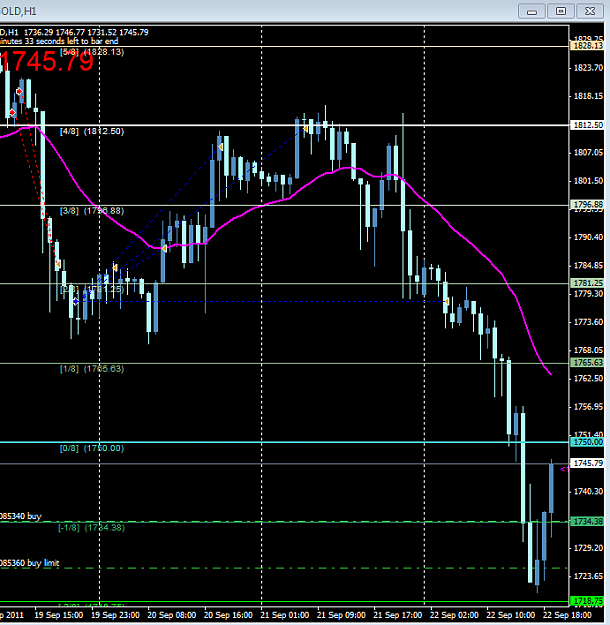
Task: Select the [1/8] (1765.63) level label
Action: (92, 369)
